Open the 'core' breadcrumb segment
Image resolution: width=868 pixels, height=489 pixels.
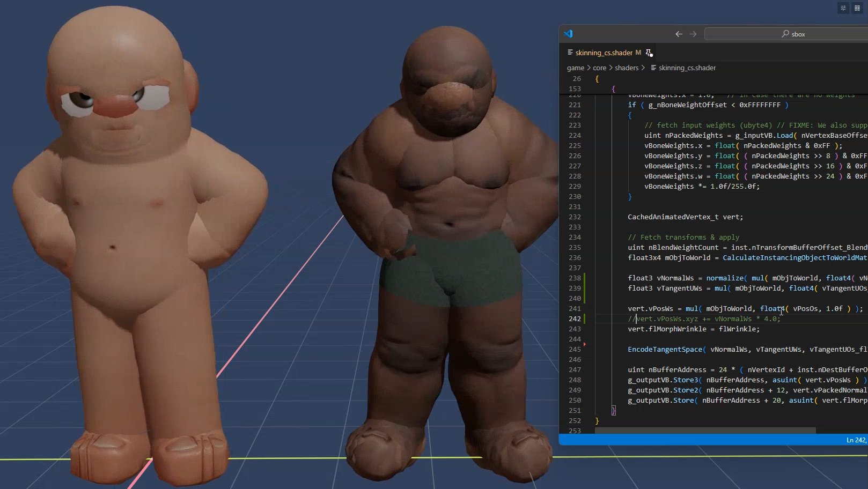(x=599, y=68)
